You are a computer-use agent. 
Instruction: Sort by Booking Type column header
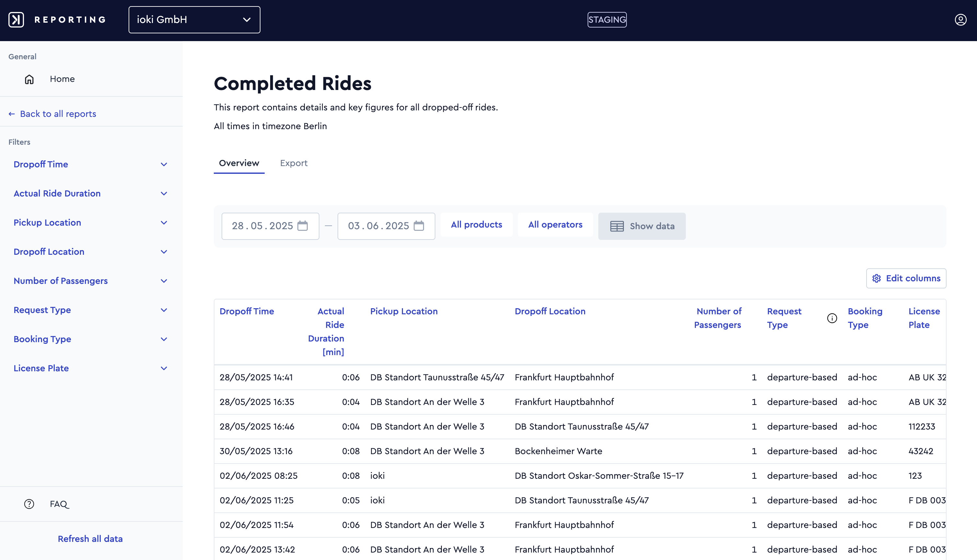pyautogui.click(x=865, y=318)
